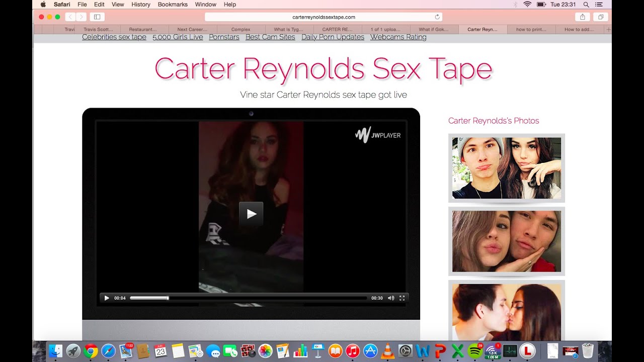Open iTunes from the Dock
Viewport: 644px width, 362px height.
pyautogui.click(x=353, y=351)
